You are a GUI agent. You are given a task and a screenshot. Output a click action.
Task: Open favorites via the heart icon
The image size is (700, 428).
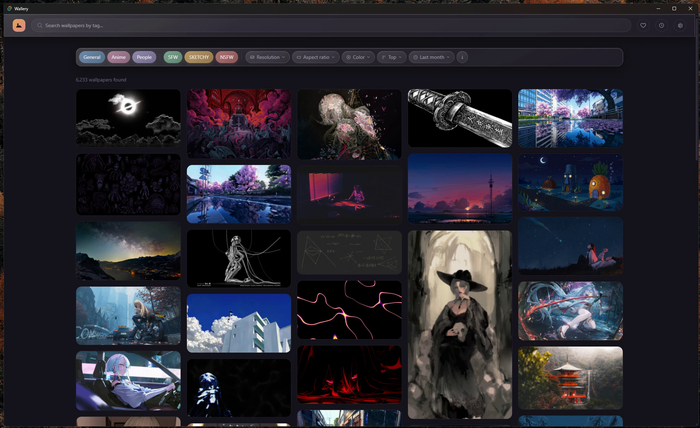[643, 25]
